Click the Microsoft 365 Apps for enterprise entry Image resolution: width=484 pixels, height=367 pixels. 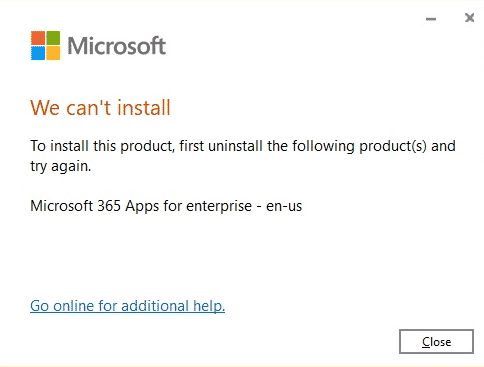click(x=166, y=206)
